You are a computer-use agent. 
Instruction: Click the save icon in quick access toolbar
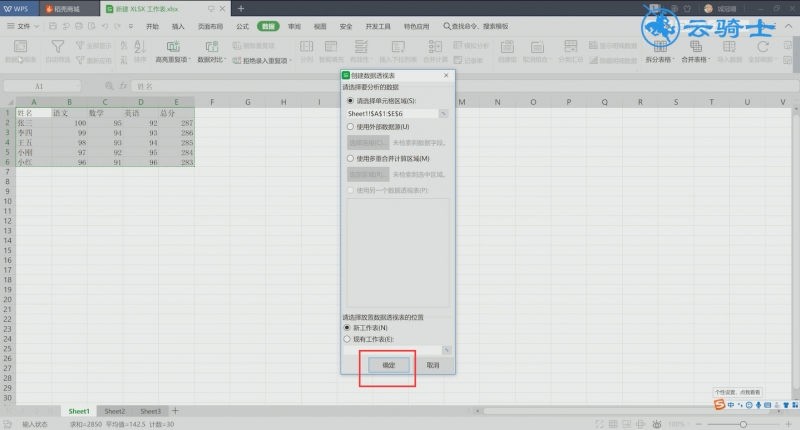pyautogui.click(x=53, y=26)
